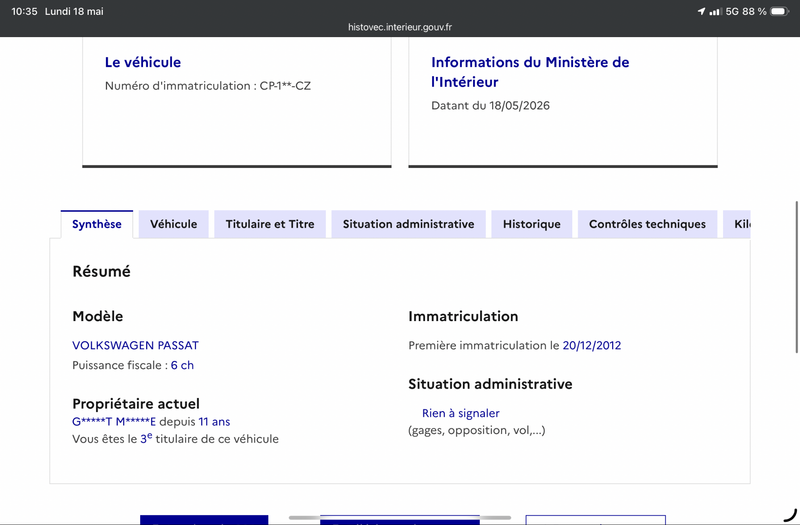The image size is (800, 525).
Task: Click the Informations du Ministère de l'Intérieur heading
Action: (x=530, y=72)
